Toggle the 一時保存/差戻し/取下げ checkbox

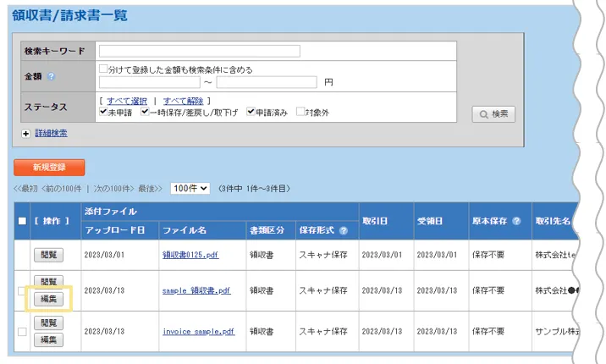click(146, 112)
